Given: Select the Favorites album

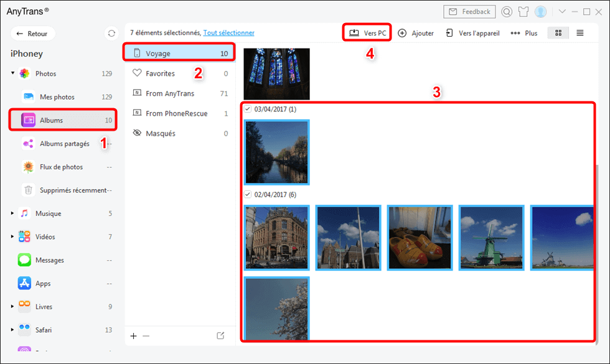Looking at the screenshot, I should point(179,73).
